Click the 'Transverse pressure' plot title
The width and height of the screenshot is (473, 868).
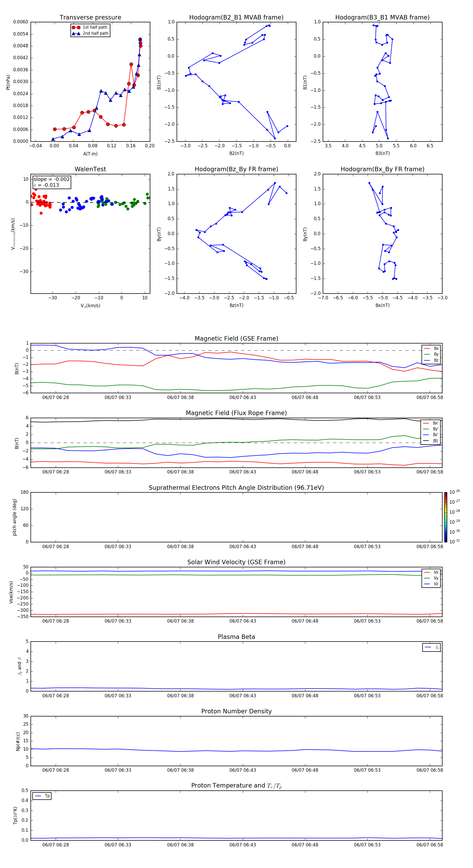tap(90, 17)
